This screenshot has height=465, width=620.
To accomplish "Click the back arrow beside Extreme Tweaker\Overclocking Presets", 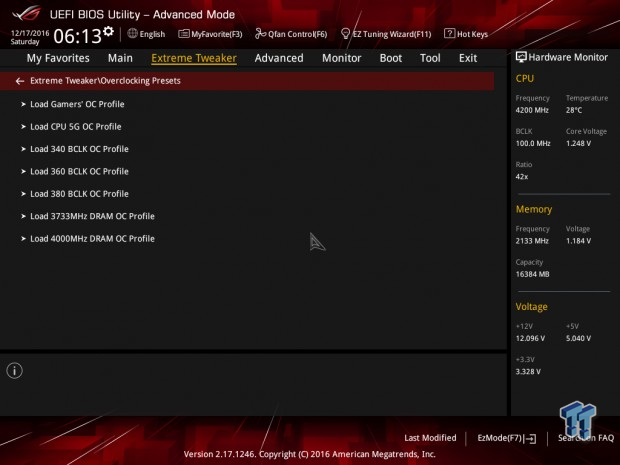I will [x=20, y=81].
